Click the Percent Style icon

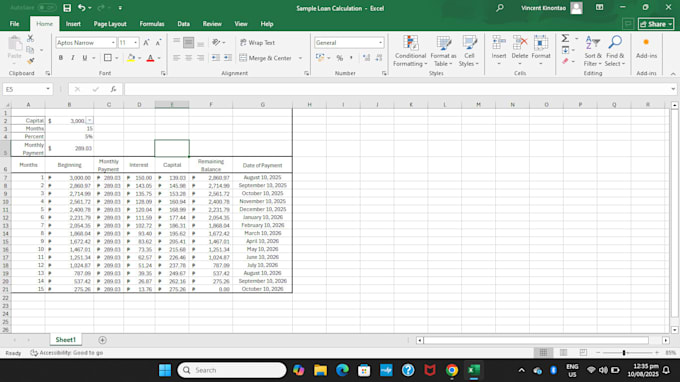point(340,58)
